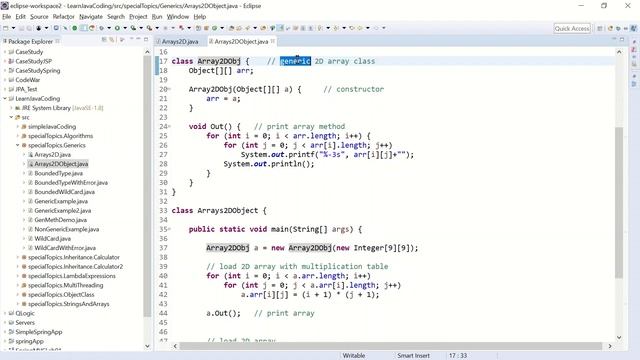640x360 pixels.
Task: Switch to the Java perspective icon
Action: point(633,28)
